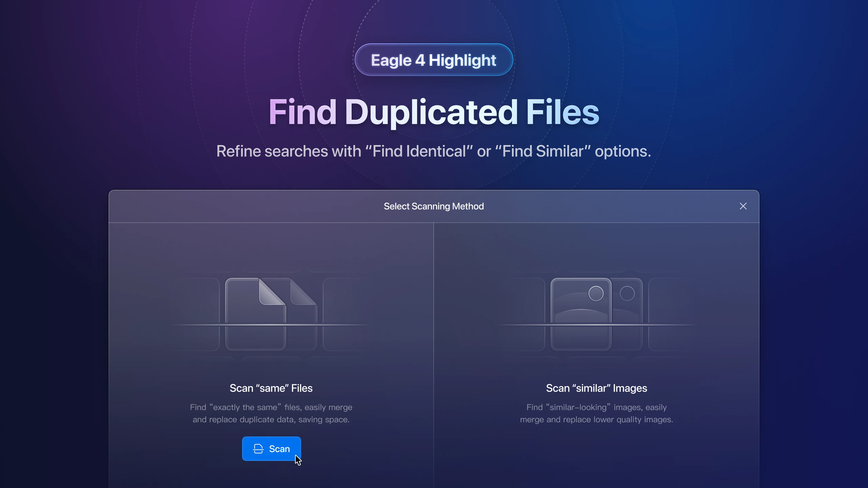Click the Select Scanning Method title text
The height and width of the screenshot is (488, 868).
[x=434, y=206]
